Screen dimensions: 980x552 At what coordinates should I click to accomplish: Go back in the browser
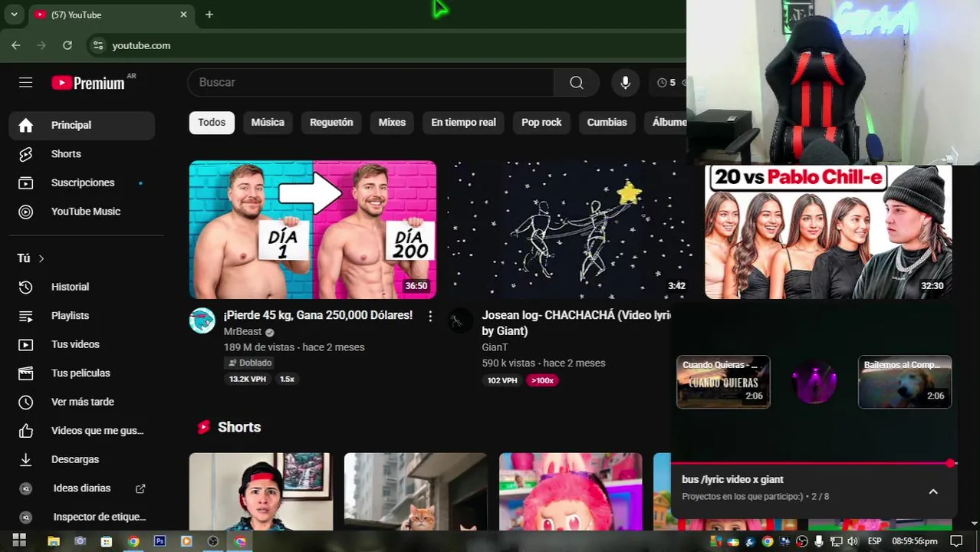click(x=16, y=45)
